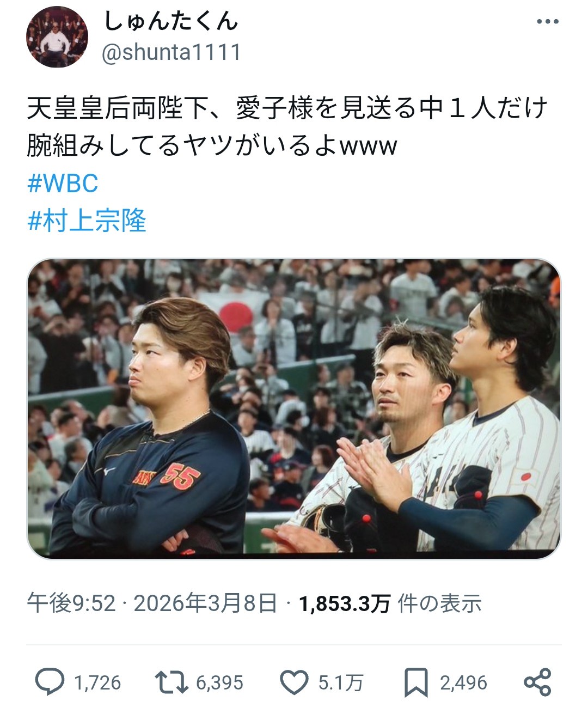View the 6,395 reposts count

(x=219, y=683)
